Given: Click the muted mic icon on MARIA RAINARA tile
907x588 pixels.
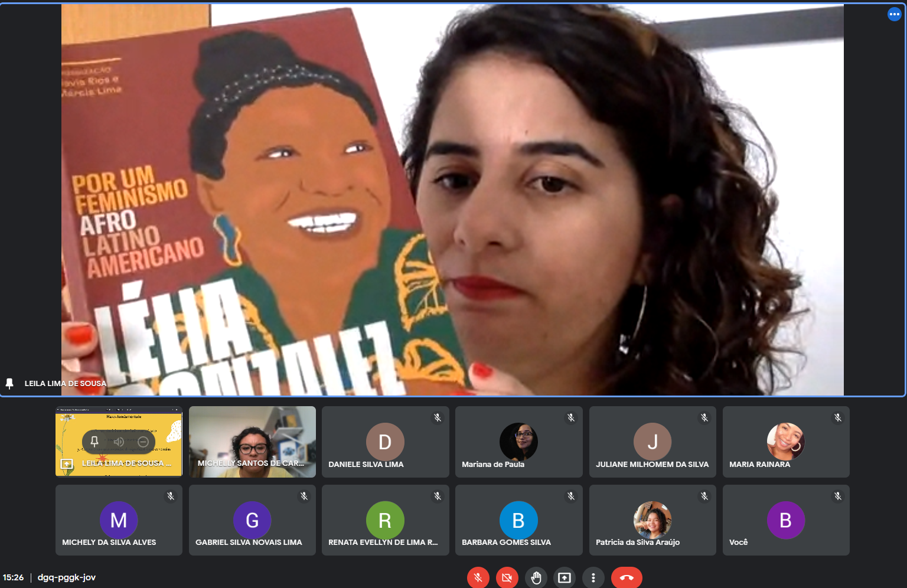Looking at the screenshot, I should [x=838, y=417].
